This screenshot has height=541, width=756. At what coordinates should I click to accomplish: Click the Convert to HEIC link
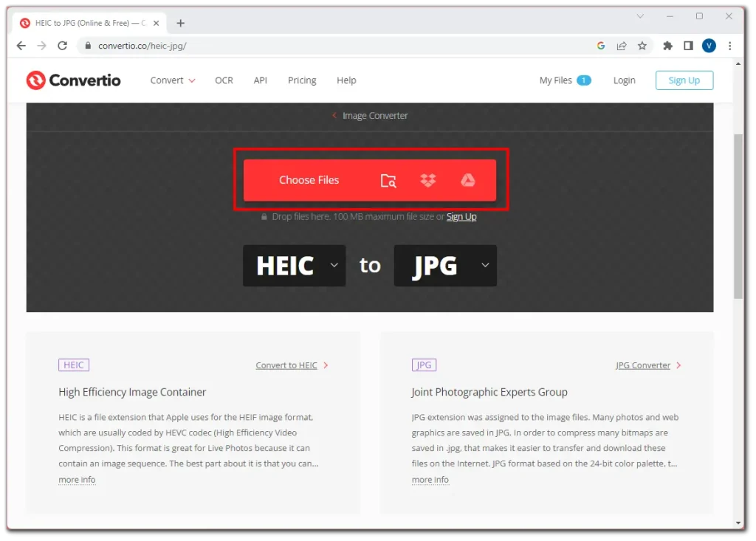click(286, 365)
